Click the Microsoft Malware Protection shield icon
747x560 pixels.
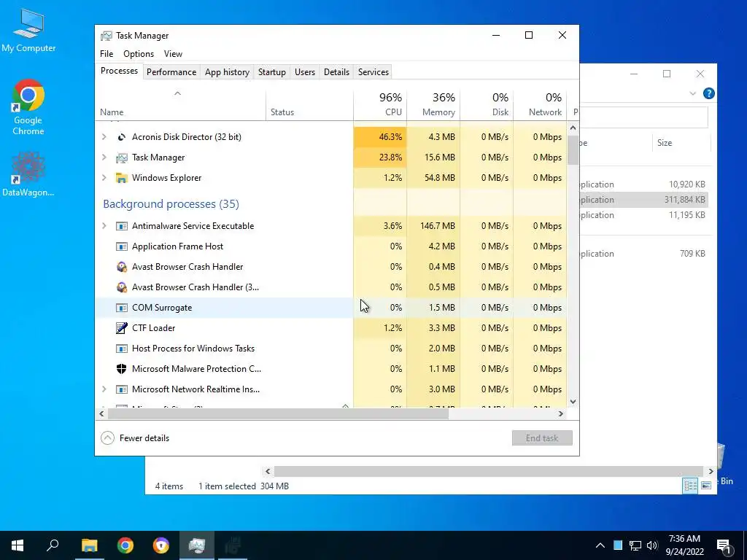click(x=122, y=369)
